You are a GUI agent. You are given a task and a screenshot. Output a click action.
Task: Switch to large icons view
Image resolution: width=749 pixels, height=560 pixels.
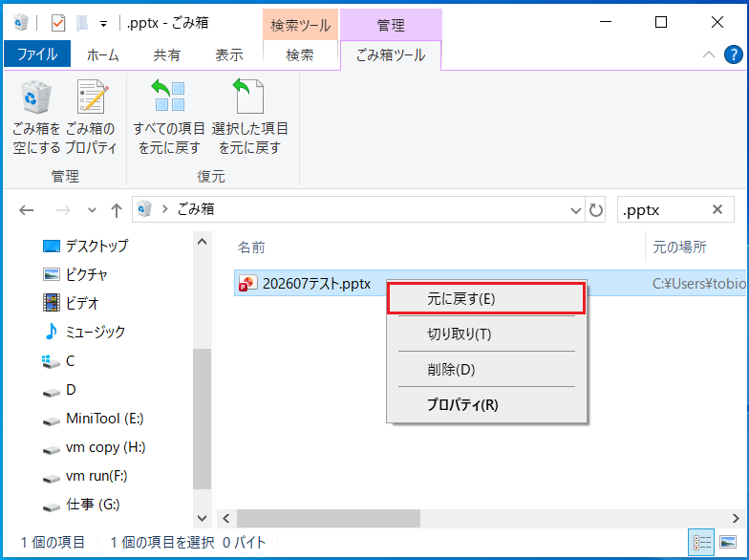(728, 543)
